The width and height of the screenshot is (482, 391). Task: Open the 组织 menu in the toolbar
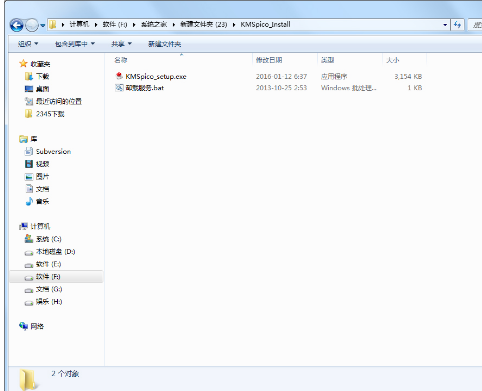click(28, 44)
